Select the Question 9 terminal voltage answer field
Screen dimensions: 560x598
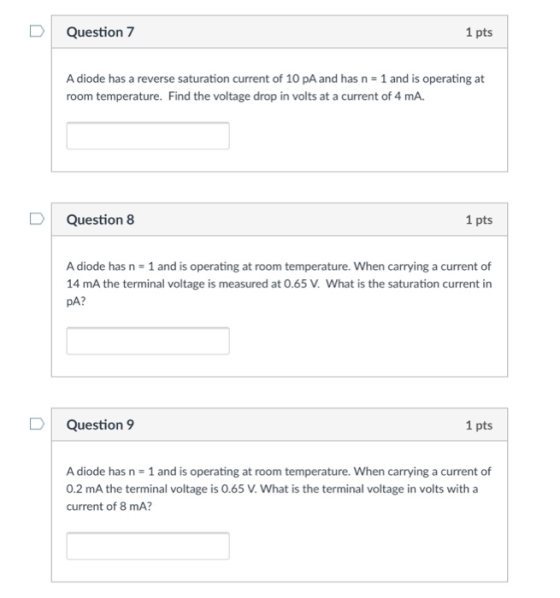[148, 546]
